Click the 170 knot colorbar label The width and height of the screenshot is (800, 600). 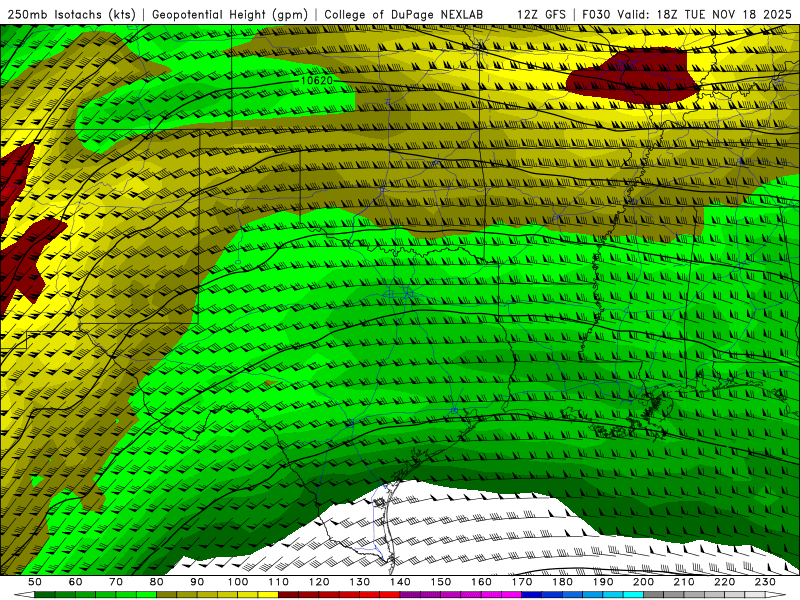522,582
